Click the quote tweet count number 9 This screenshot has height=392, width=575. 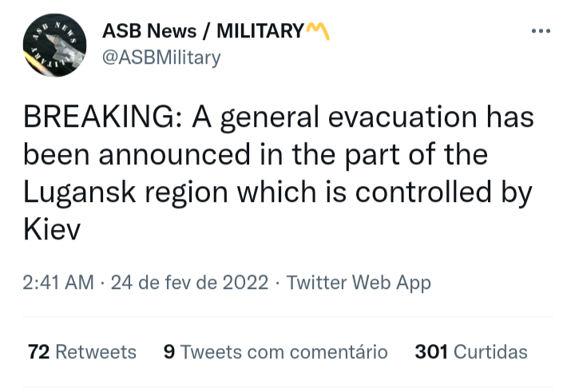click(169, 352)
